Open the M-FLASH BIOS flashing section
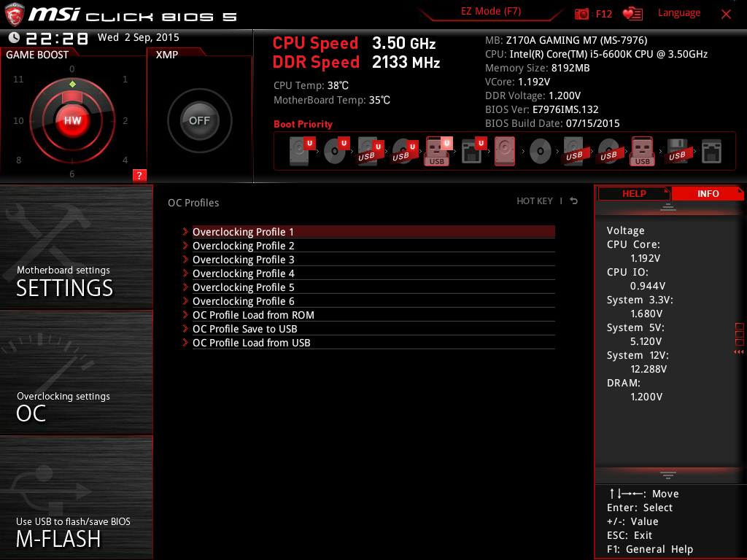 click(76, 497)
